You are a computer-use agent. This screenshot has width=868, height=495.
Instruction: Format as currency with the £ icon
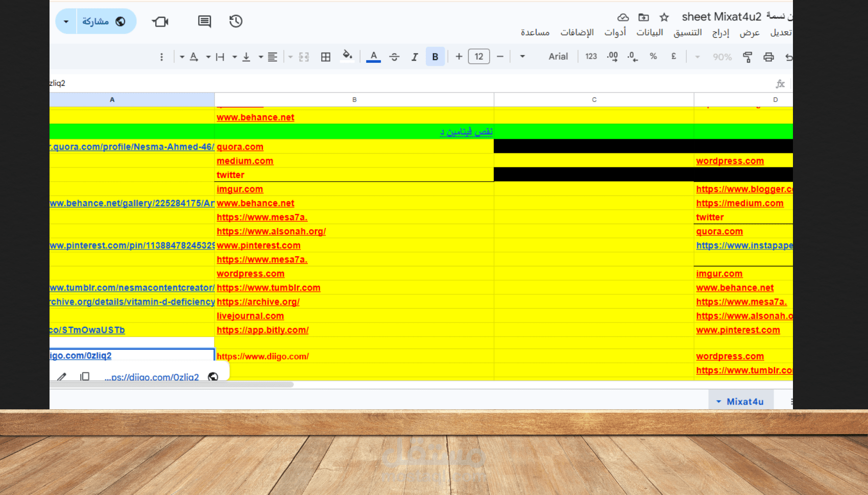coord(674,57)
